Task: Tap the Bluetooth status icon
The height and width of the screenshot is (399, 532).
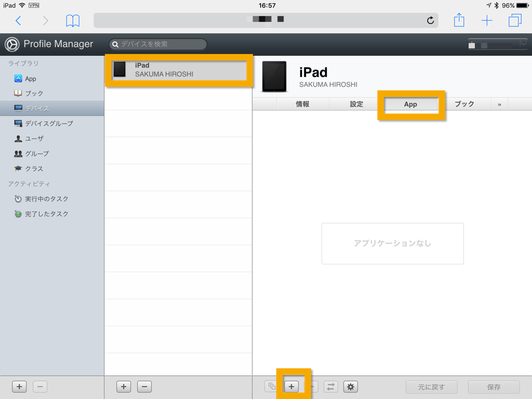Action: click(496, 5)
